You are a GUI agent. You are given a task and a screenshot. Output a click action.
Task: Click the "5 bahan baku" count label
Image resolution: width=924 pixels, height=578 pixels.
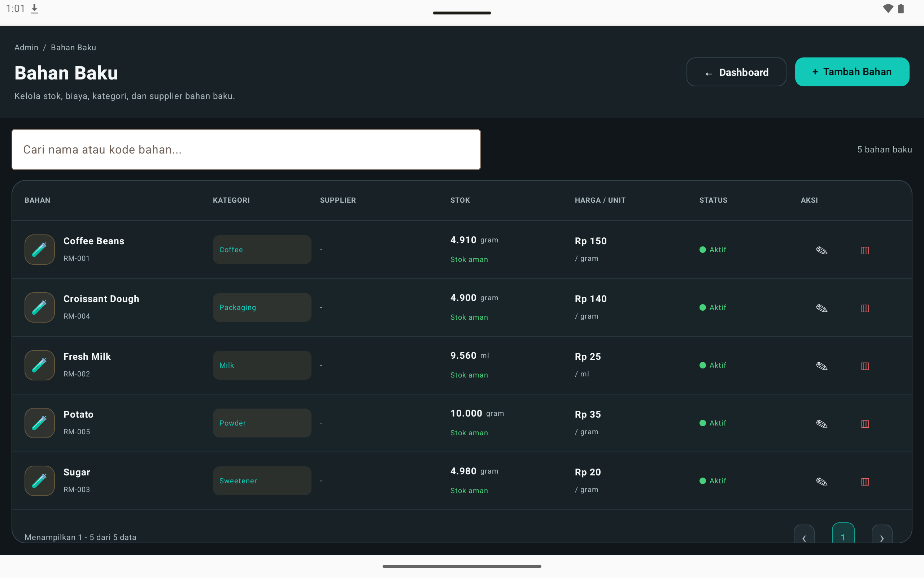[x=884, y=150]
